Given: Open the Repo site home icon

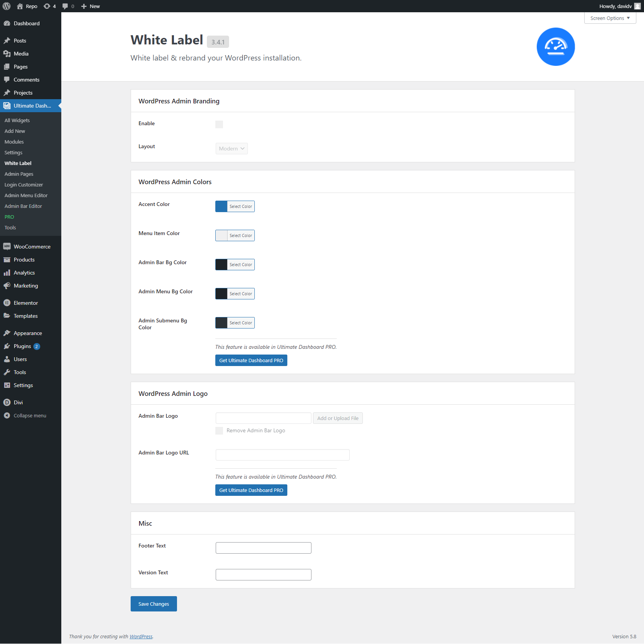Looking at the screenshot, I should click(20, 6).
